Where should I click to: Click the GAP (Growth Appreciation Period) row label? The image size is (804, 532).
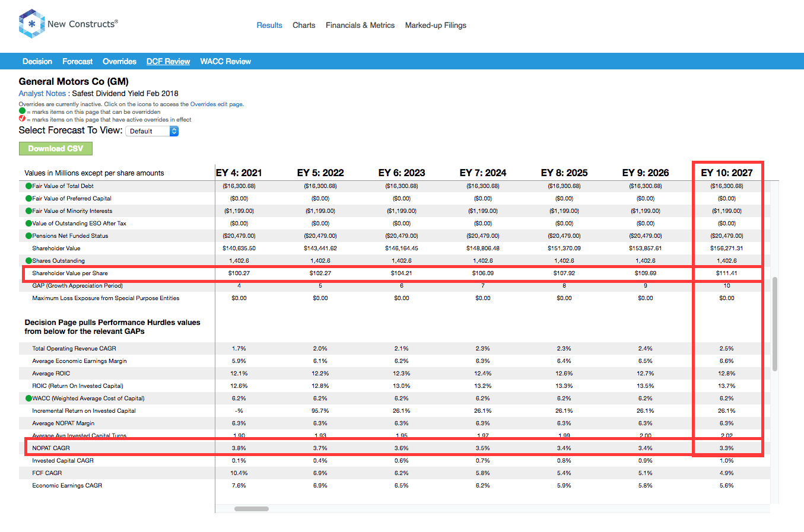[78, 286]
